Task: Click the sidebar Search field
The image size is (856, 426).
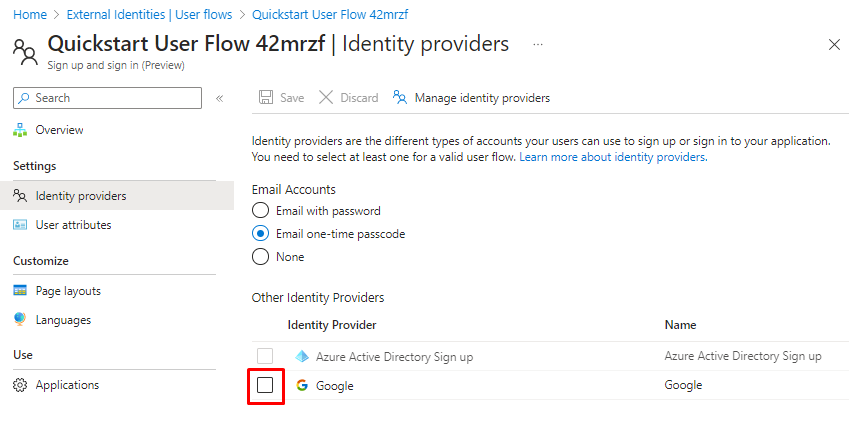Action: pos(110,98)
